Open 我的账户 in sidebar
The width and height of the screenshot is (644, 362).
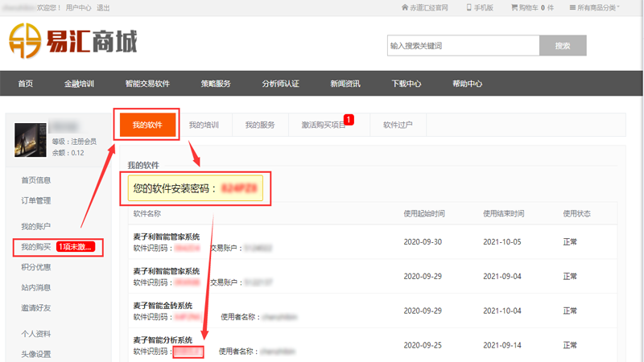[36, 227]
